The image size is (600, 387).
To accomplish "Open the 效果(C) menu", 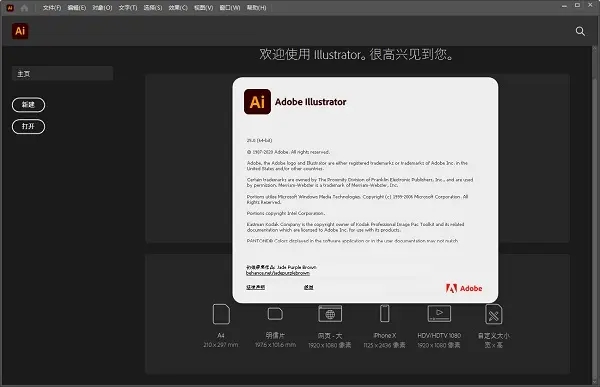I will click(178, 8).
